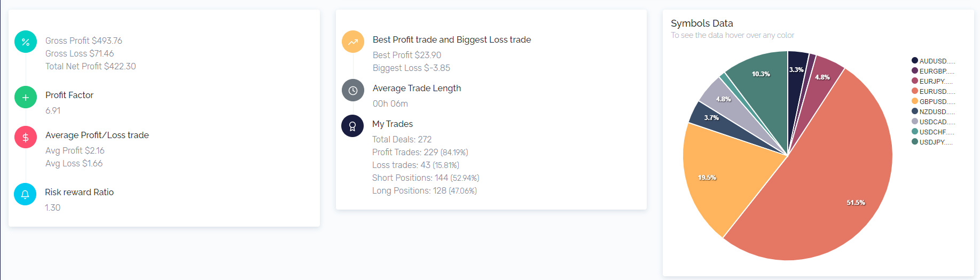Click the teal percent icon beside Gross Profit

tap(26, 42)
